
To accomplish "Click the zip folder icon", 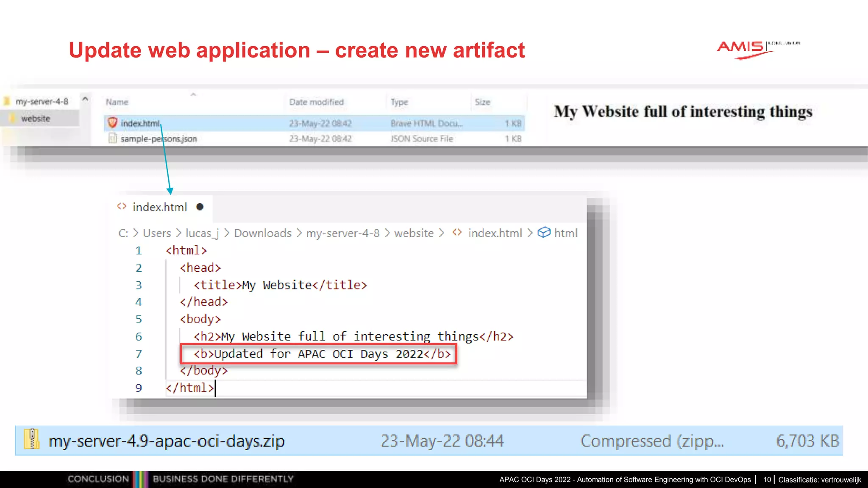I will [x=31, y=439].
